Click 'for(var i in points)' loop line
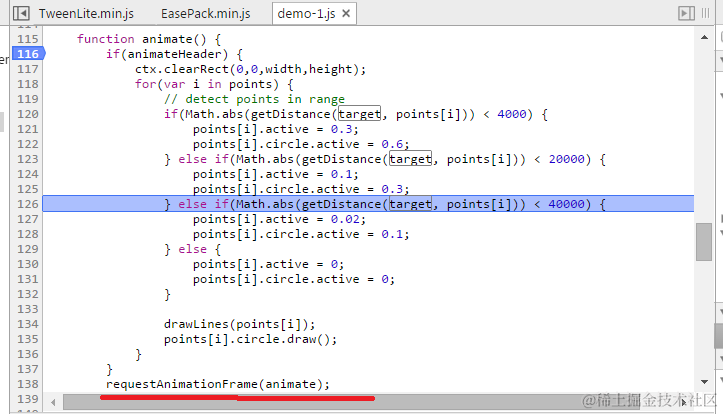The width and height of the screenshot is (723, 414). [x=214, y=84]
